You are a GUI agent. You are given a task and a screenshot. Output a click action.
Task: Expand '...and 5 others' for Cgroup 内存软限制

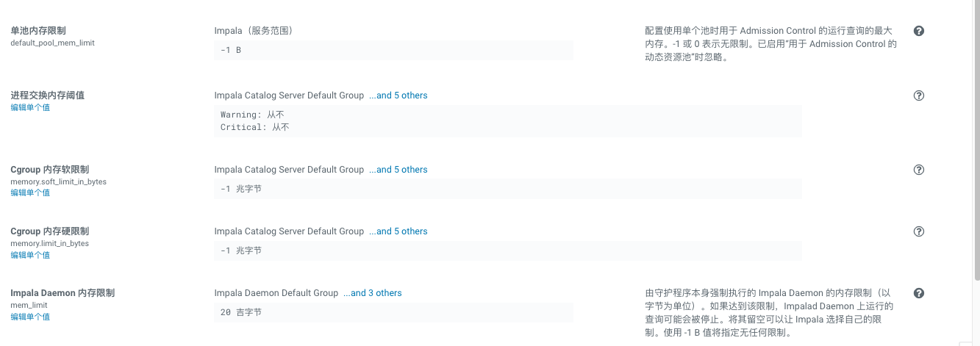[398, 170]
